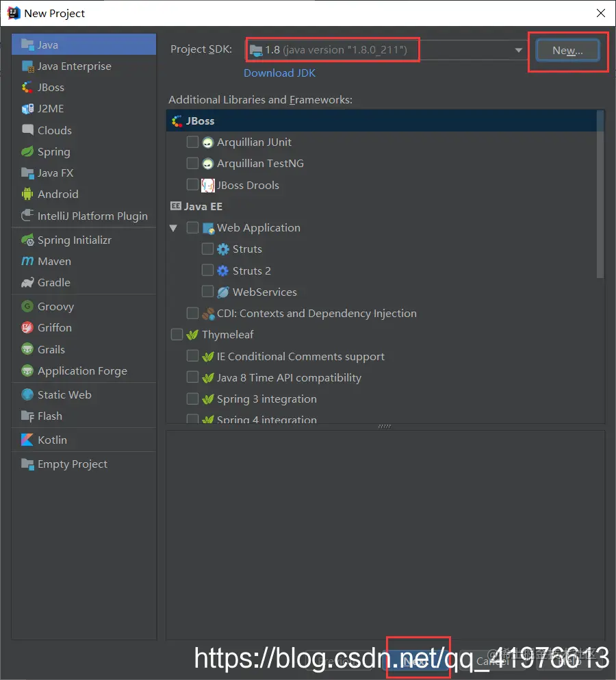Select the Java EE group row
This screenshot has width=616, height=680.
pyautogui.click(x=381, y=206)
